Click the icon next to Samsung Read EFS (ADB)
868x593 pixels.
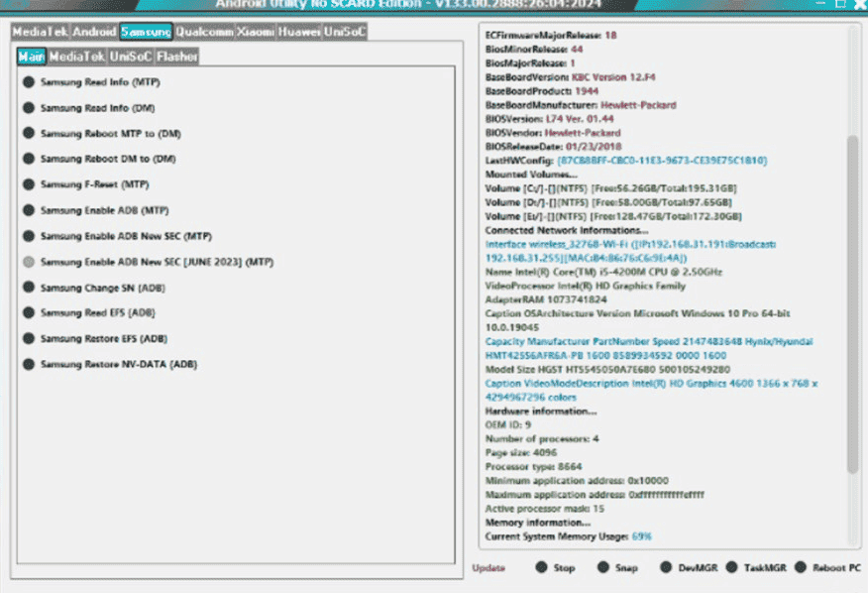point(27,312)
